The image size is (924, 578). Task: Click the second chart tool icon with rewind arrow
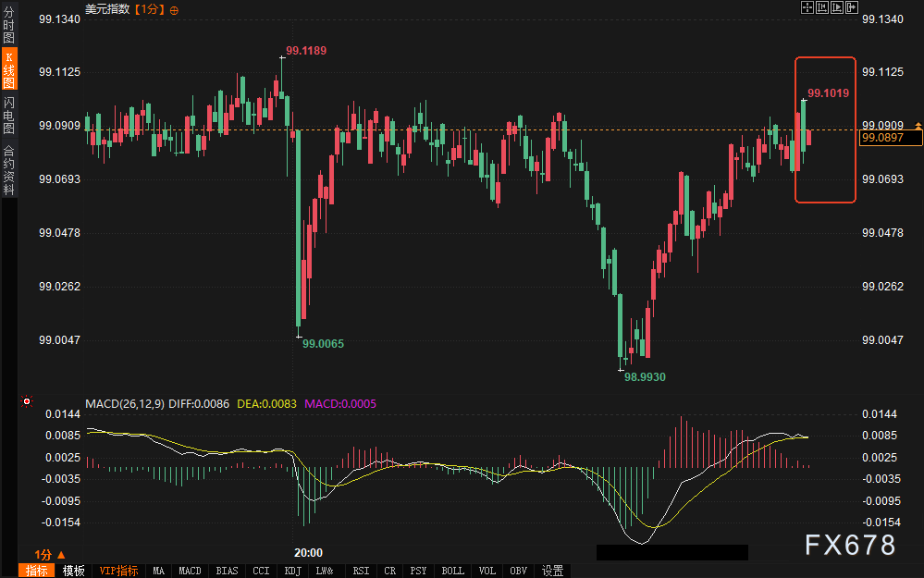click(822, 7)
